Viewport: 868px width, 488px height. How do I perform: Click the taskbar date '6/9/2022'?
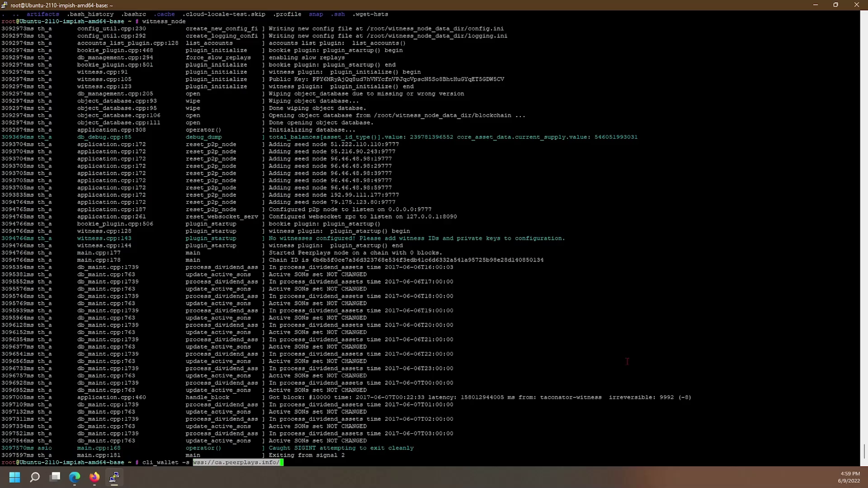pos(849,481)
